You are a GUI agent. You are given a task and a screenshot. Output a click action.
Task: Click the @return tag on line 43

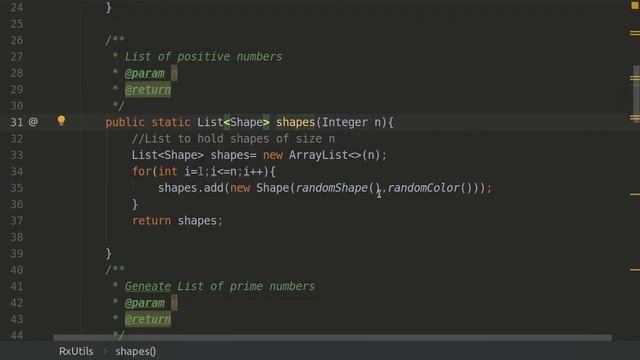[x=148, y=319]
